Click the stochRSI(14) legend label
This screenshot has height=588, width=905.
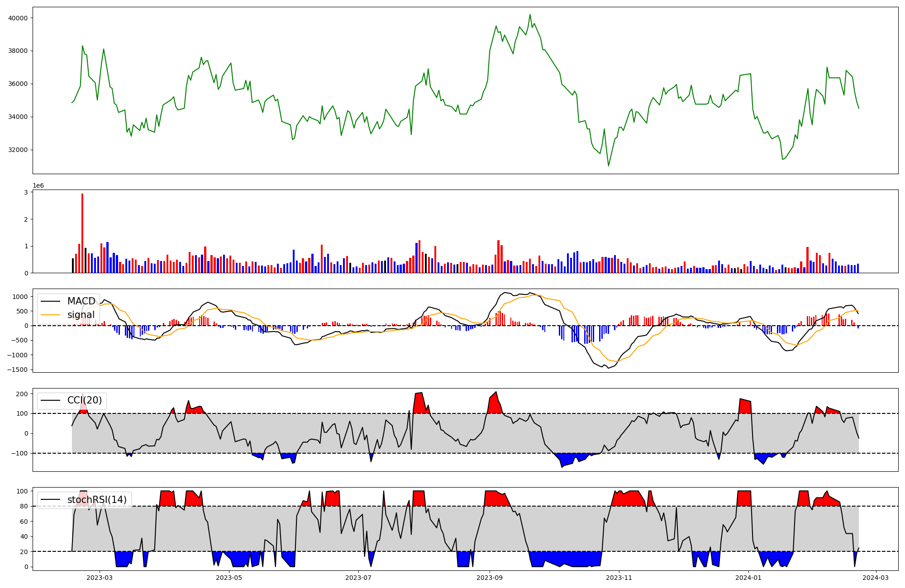pos(97,500)
